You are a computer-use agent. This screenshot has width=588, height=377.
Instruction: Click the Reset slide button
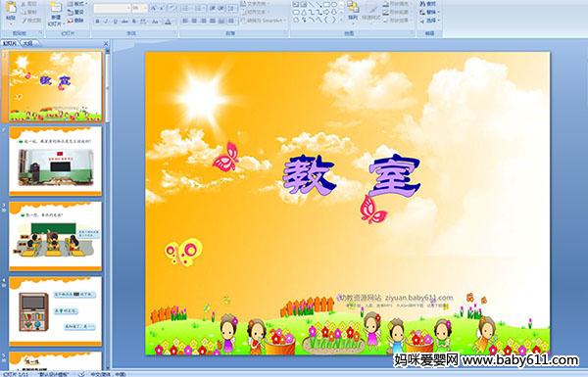(76, 12)
